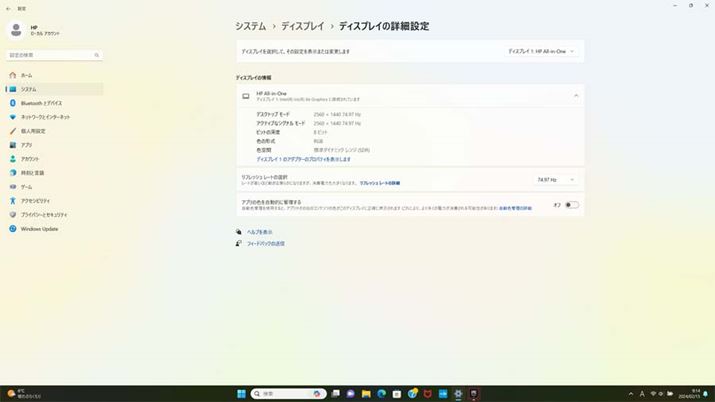This screenshot has width=715, height=402.
Task: Open アプリ (Apps) settings
Action: (26, 145)
